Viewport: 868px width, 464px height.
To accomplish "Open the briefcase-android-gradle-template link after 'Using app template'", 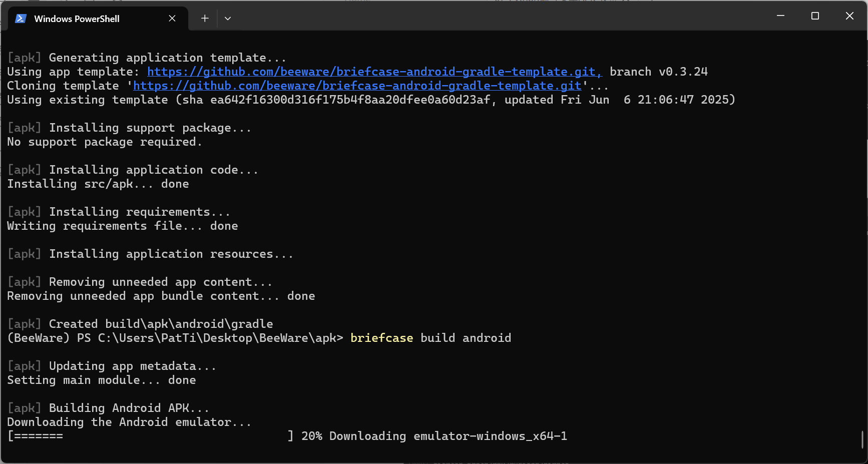I will click(x=374, y=72).
